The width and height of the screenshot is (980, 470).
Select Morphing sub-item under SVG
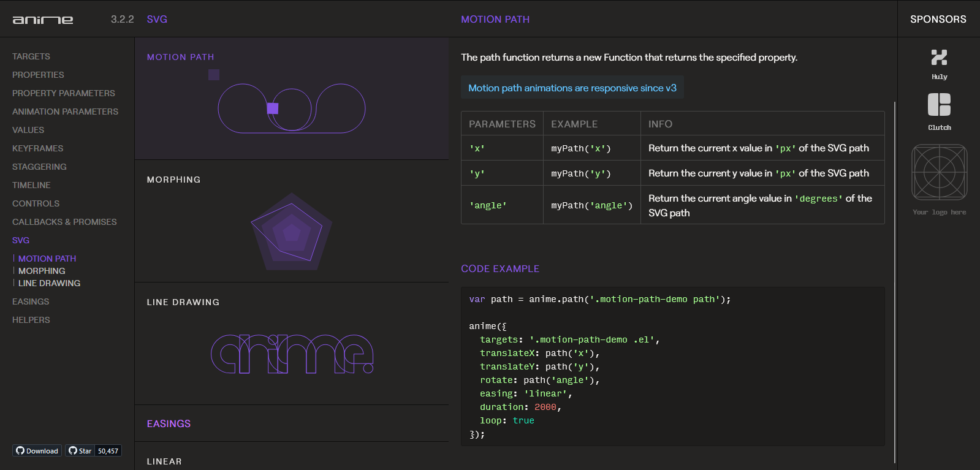coord(42,271)
